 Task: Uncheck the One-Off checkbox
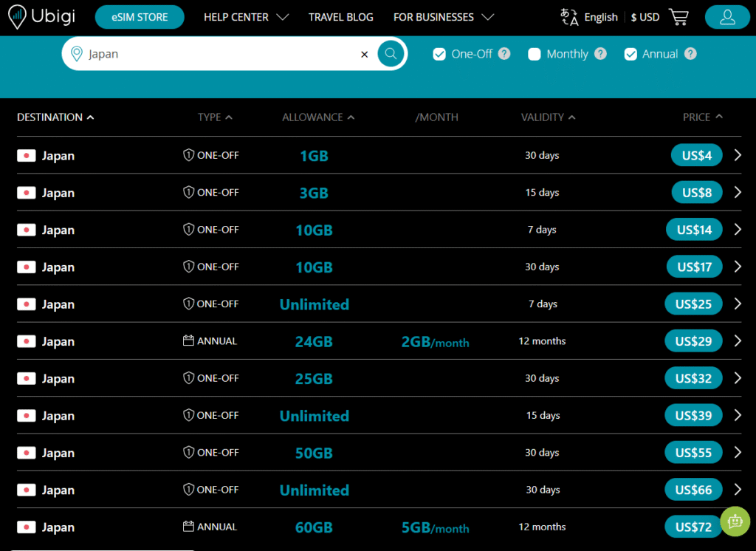pos(439,54)
